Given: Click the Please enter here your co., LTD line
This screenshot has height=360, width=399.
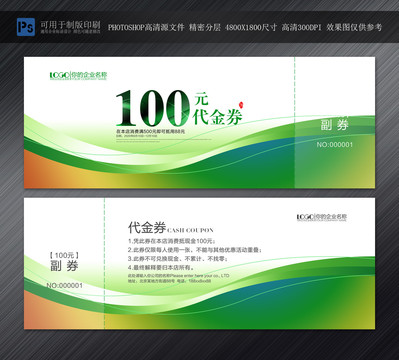Looking at the screenshot, I should 179,276.
